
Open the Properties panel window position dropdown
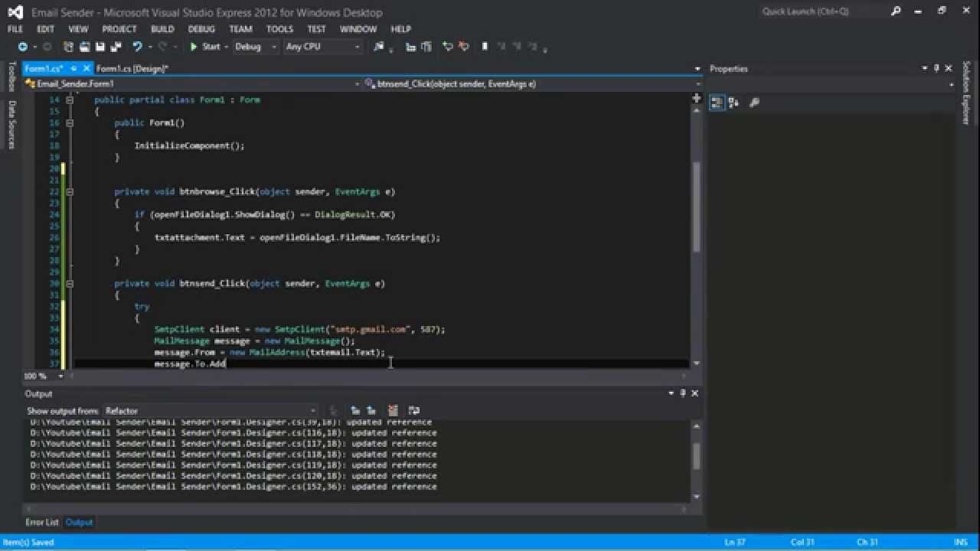pos(925,68)
